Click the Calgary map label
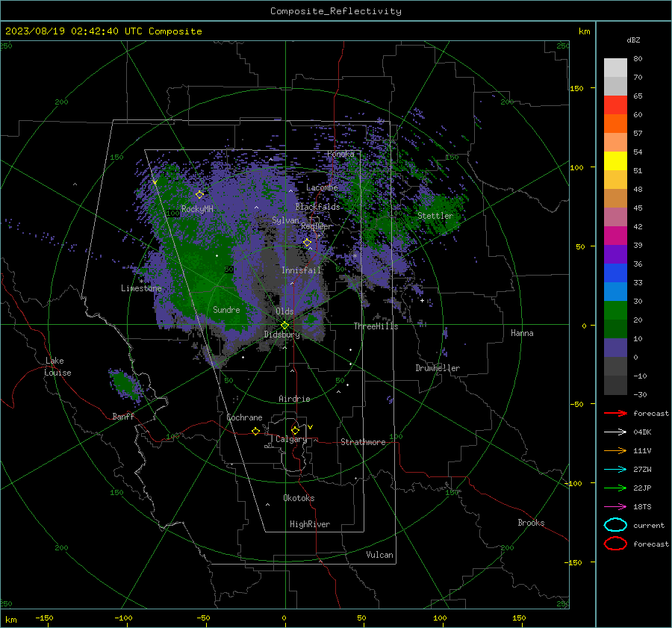This screenshot has width=672, height=628. (291, 439)
